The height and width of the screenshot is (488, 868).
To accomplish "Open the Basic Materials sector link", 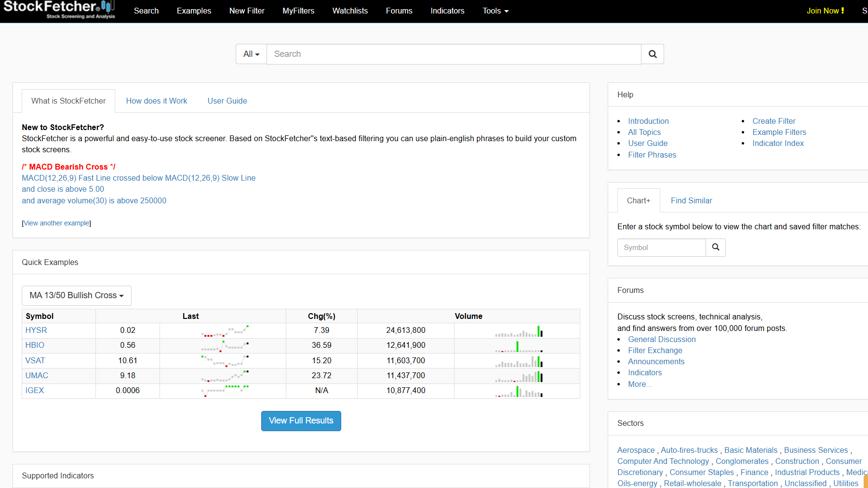I will (x=751, y=450).
